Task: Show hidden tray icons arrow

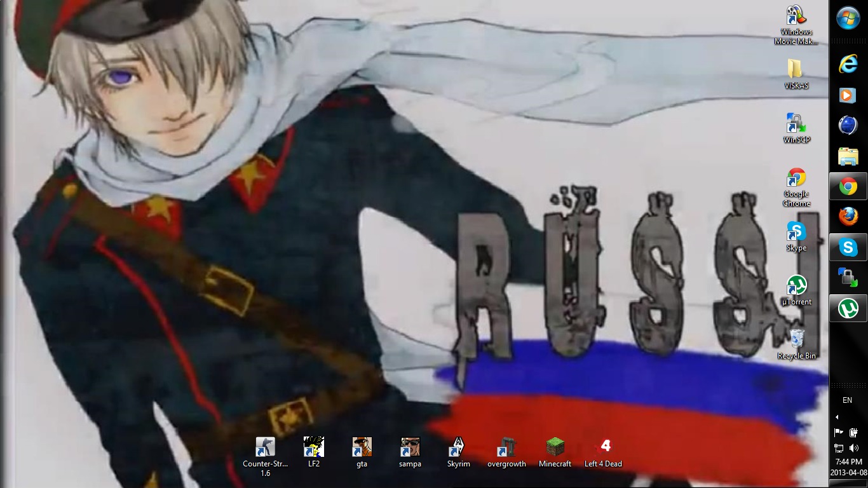Action: [x=837, y=417]
